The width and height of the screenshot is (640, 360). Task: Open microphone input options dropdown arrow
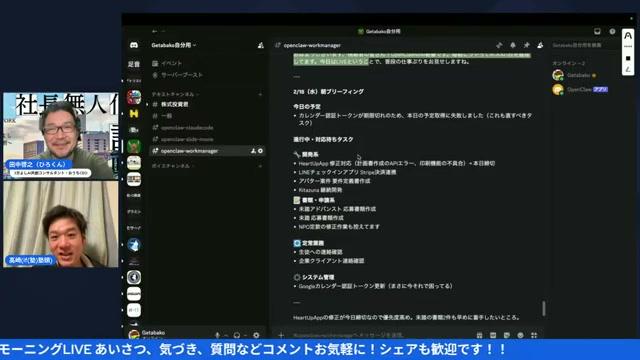(226, 336)
